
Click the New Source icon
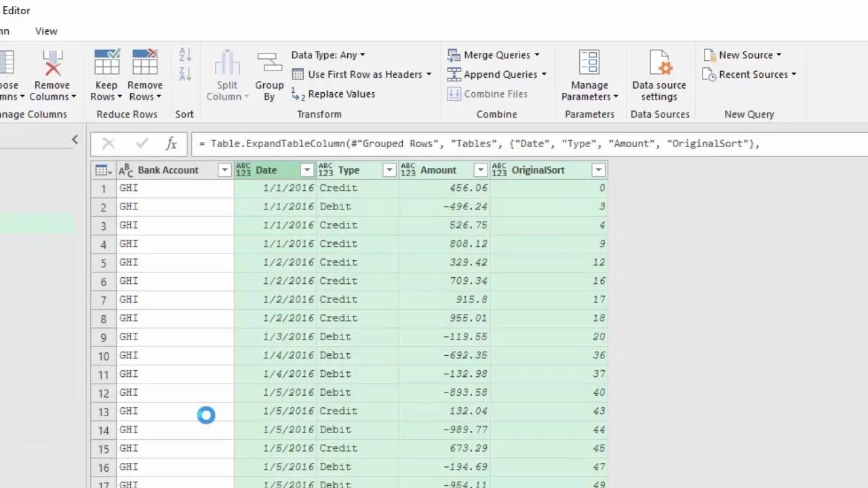(709, 55)
